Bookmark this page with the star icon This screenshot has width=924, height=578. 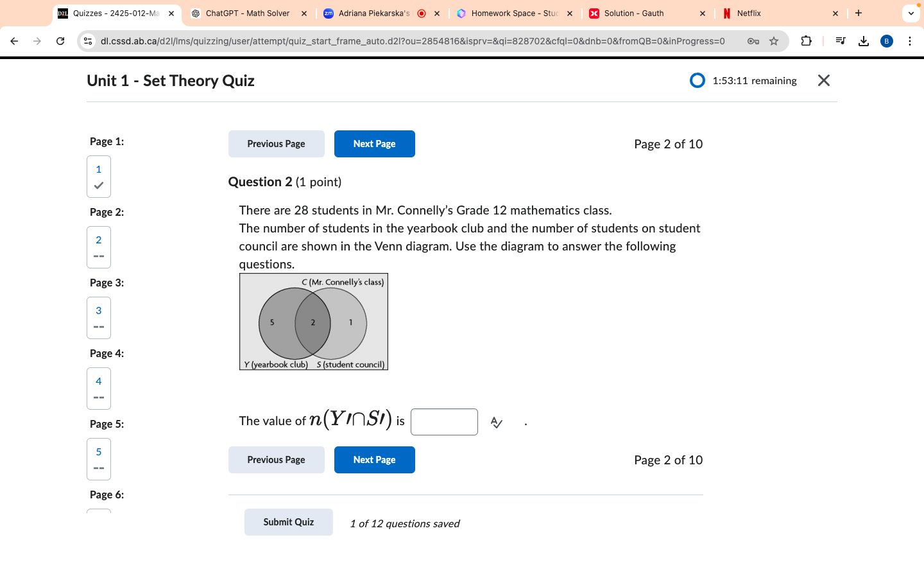click(x=774, y=41)
